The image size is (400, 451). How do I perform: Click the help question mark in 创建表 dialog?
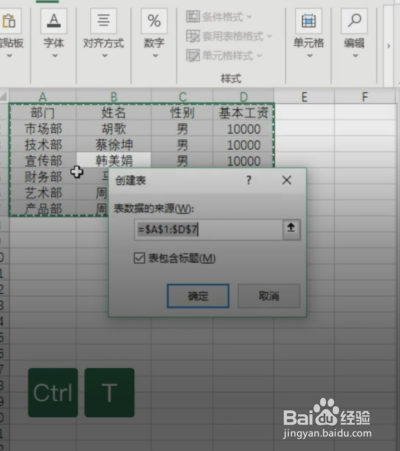pyautogui.click(x=249, y=180)
